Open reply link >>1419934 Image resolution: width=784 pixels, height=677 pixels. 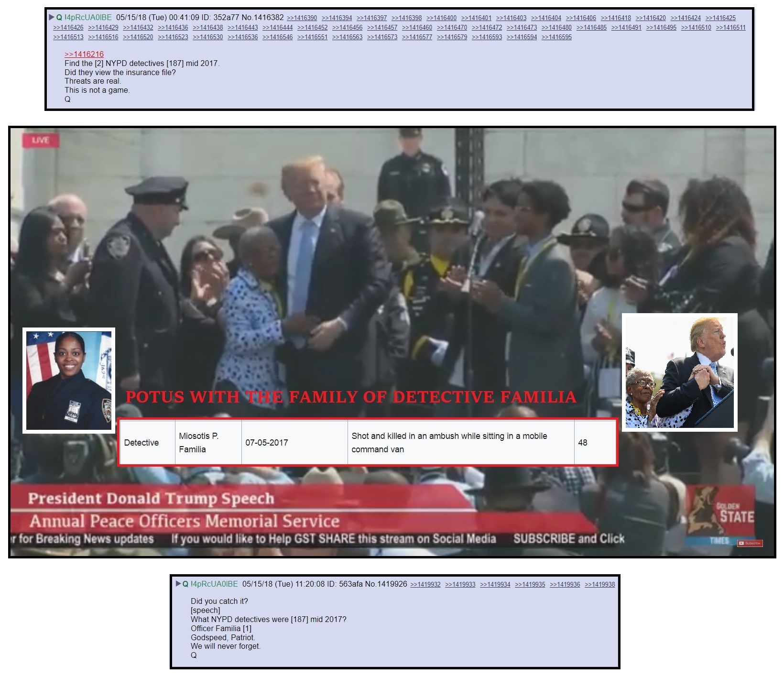click(495, 584)
